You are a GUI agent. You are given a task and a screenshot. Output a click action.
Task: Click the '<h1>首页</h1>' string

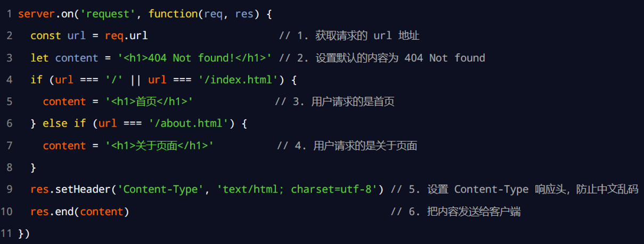click(149, 102)
